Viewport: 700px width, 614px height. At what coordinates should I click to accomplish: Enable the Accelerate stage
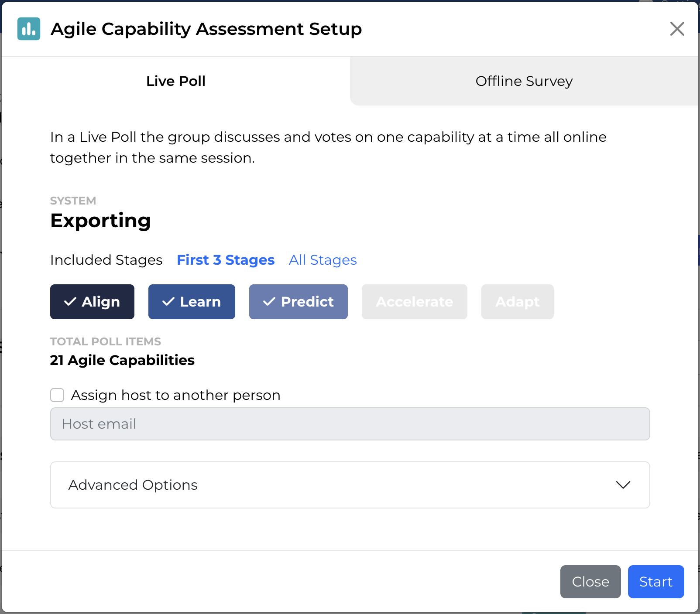pos(414,302)
